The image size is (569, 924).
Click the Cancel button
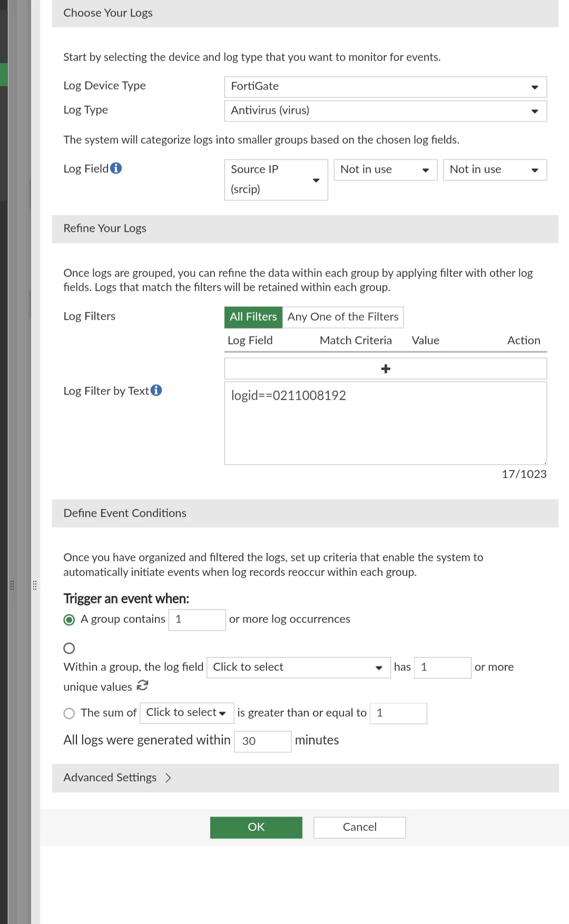[360, 827]
